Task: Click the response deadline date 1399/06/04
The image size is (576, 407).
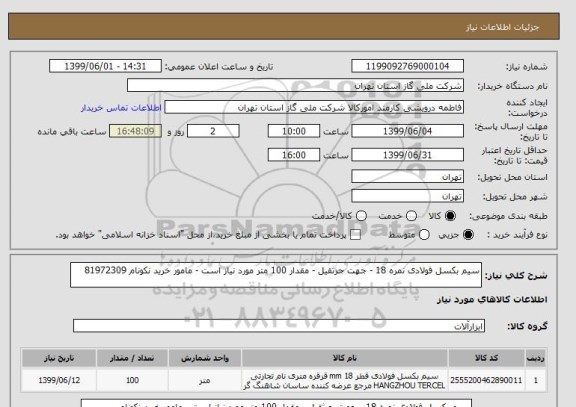Action: click(x=407, y=131)
